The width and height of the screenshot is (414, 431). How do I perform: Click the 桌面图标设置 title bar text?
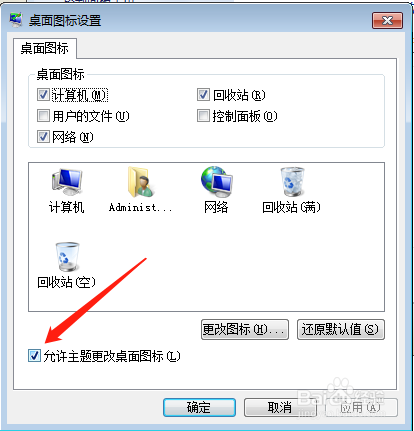pos(65,21)
